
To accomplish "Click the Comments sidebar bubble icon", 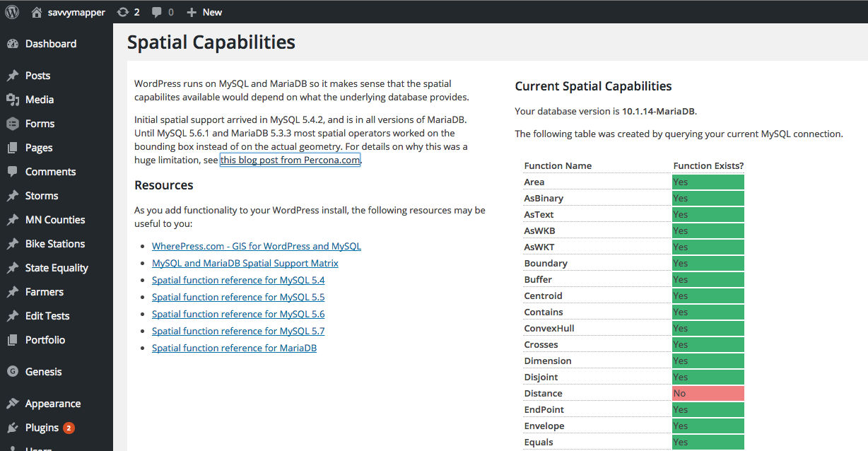I will pos(13,172).
